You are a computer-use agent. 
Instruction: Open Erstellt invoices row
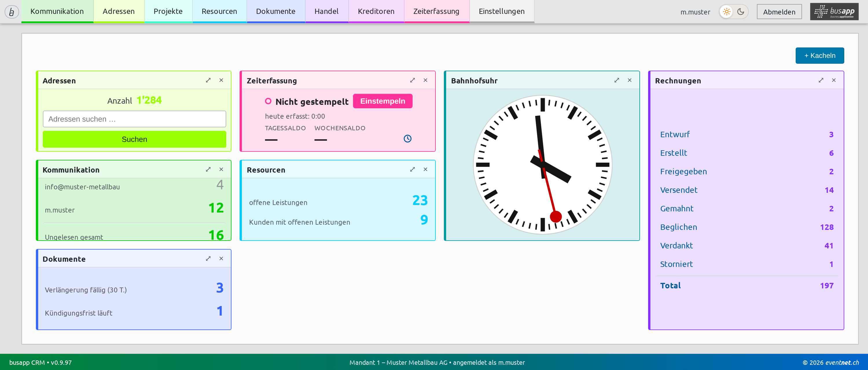(746, 153)
